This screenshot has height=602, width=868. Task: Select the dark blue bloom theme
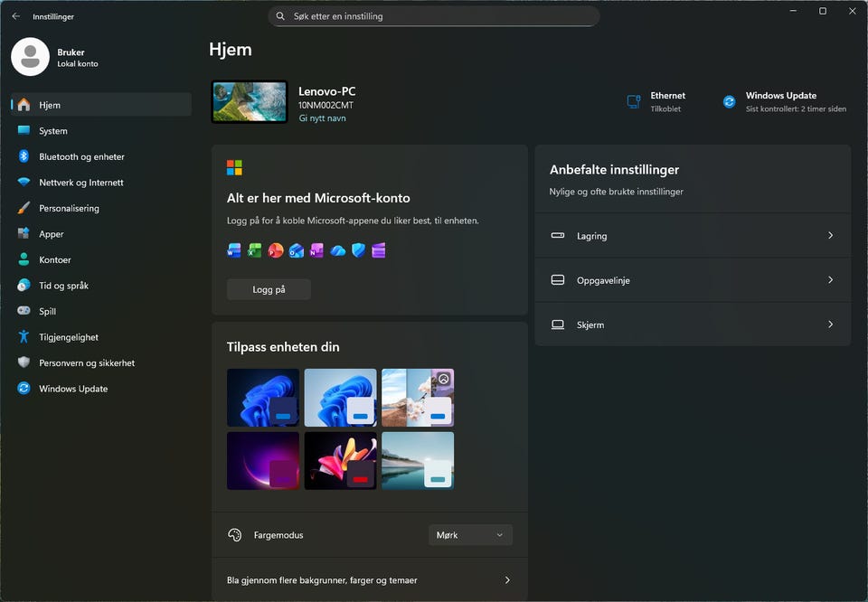[x=263, y=398]
